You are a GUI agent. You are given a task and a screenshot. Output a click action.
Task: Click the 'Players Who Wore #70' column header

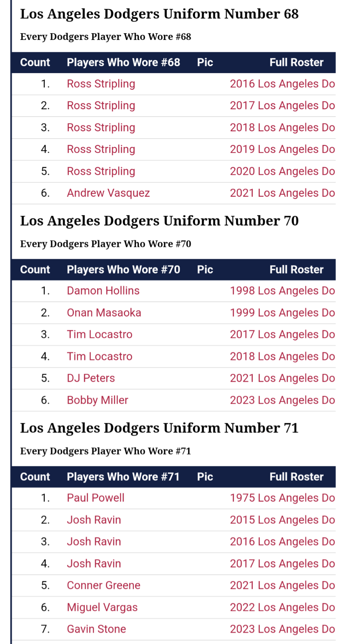[x=123, y=269]
